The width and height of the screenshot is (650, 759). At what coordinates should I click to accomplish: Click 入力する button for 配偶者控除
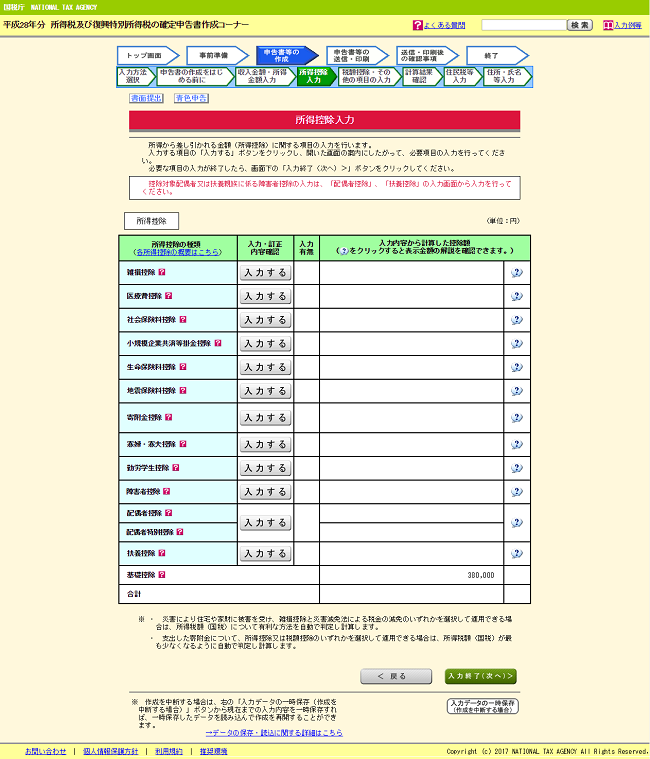pos(266,523)
